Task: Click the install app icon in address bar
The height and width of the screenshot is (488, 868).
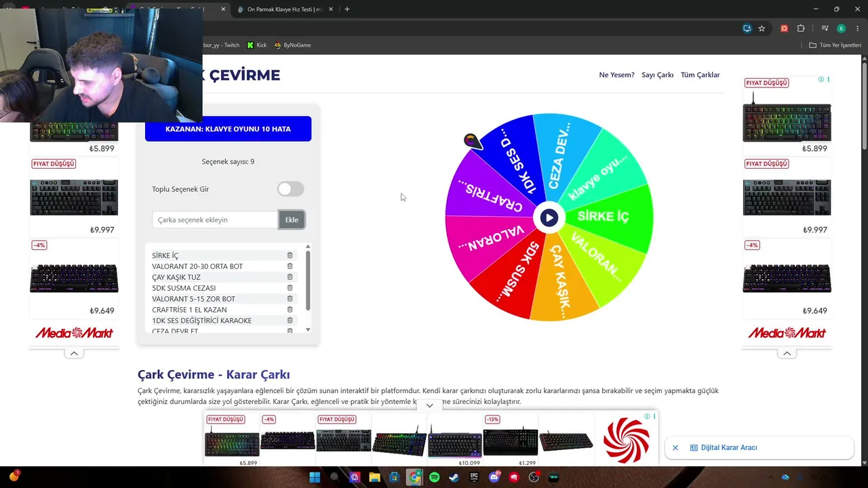Action: tap(747, 28)
